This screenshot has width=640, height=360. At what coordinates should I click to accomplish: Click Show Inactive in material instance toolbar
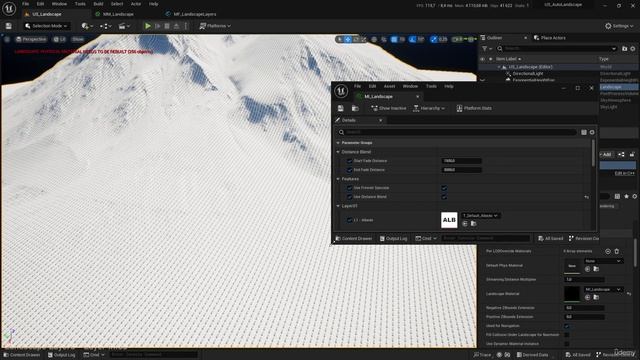coord(389,108)
